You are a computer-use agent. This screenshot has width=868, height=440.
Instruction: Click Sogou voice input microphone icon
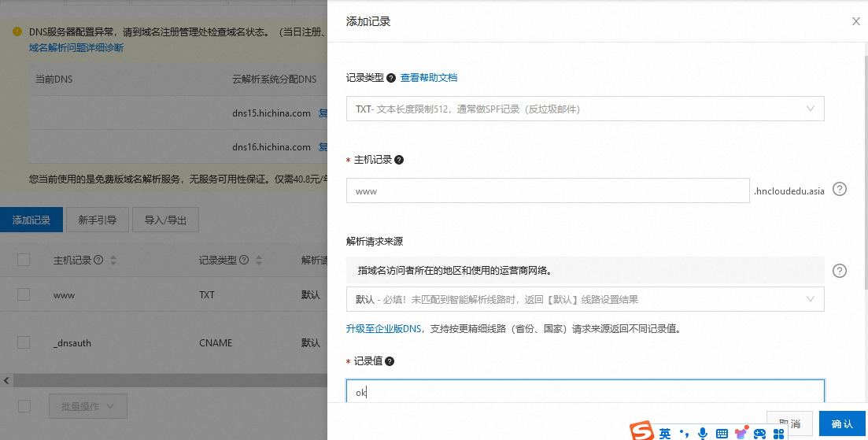pyautogui.click(x=703, y=434)
